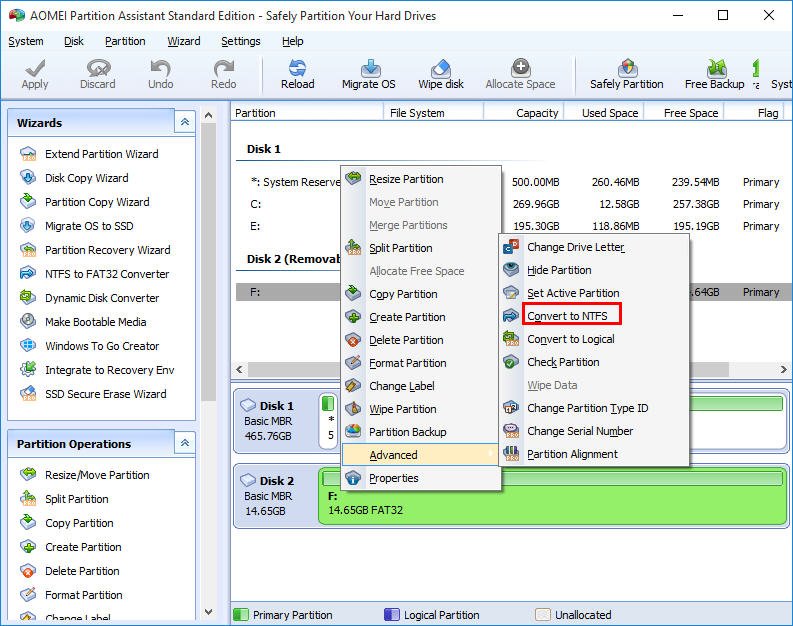Image resolution: width=793 pixels, height=626 pixels.
Task: Click the Wipe disk toolbar icon
Action: pos(440,74)
